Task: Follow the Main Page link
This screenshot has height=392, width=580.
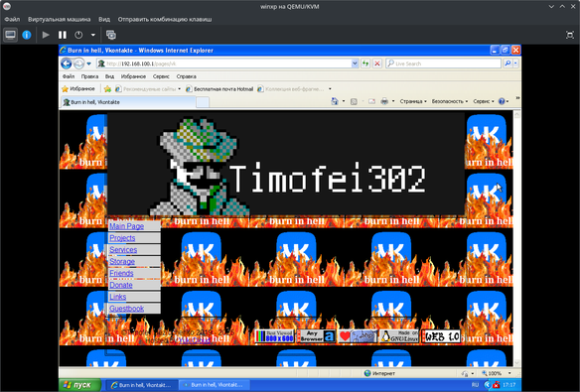Action: [126, 226]
